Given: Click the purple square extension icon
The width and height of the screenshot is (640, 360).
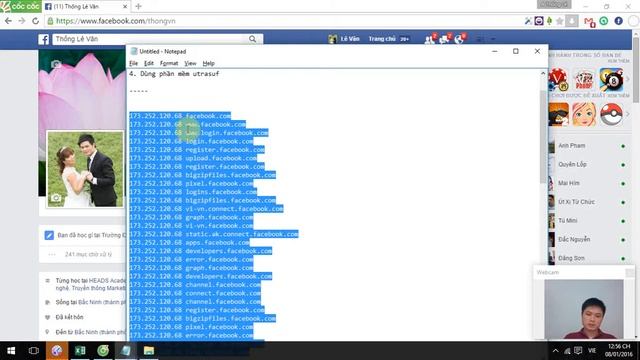Looking at the screenshot, I should pos(539,21).
